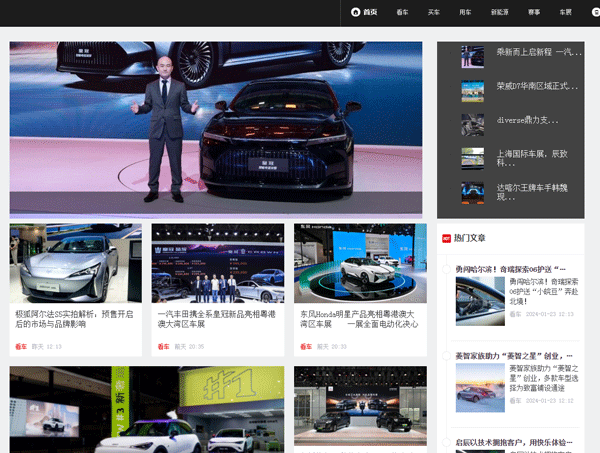Click the 看车 tag under 极狐阿尔法S5 article
This screenshot has height=453, width=600.
(x=21, y=347)
